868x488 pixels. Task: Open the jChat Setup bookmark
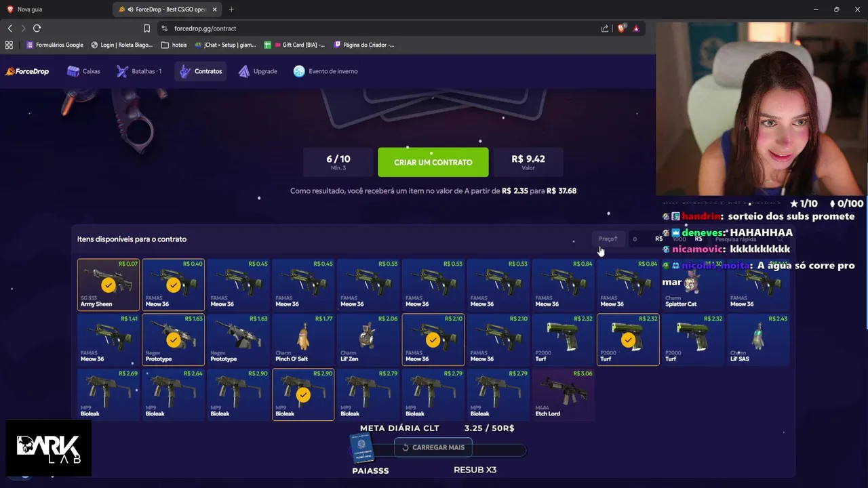tap(225, 45)
